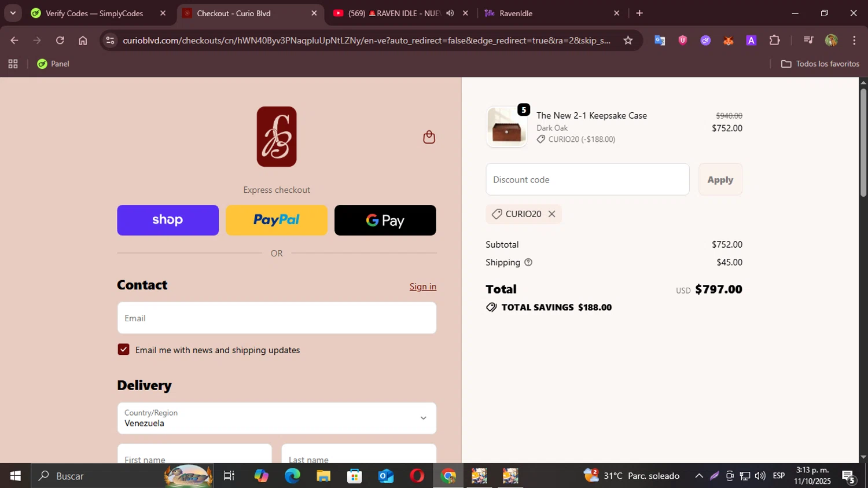Open notification center icon
The height and width of the screenshot is (488, 868).
tap(849, 477)
